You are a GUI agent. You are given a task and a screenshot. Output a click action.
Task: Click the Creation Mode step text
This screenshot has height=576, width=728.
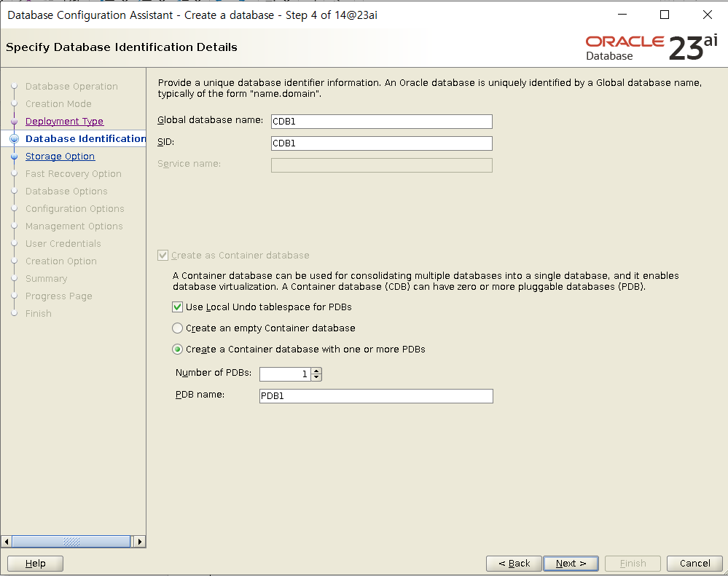pos(58,104)
